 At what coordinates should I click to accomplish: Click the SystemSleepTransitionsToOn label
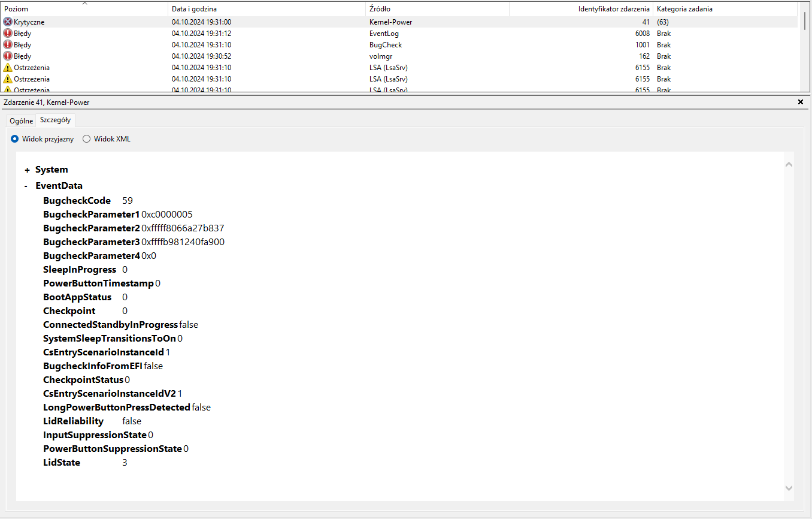click(x=110, y=339)
